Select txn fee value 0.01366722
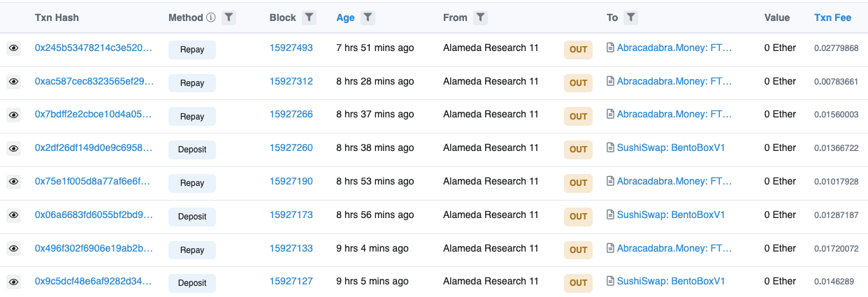The width and height of the screenshot is (868, 297). (x=837, y=148)
